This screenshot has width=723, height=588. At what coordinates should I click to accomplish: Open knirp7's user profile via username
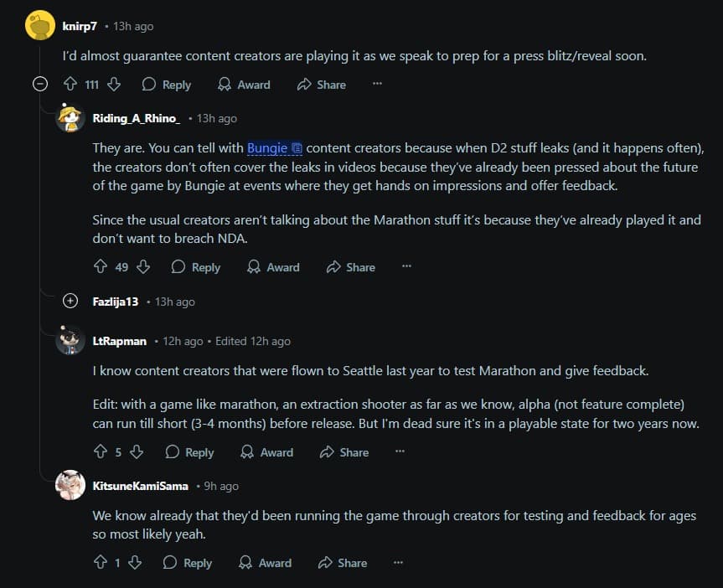point(80,26)
